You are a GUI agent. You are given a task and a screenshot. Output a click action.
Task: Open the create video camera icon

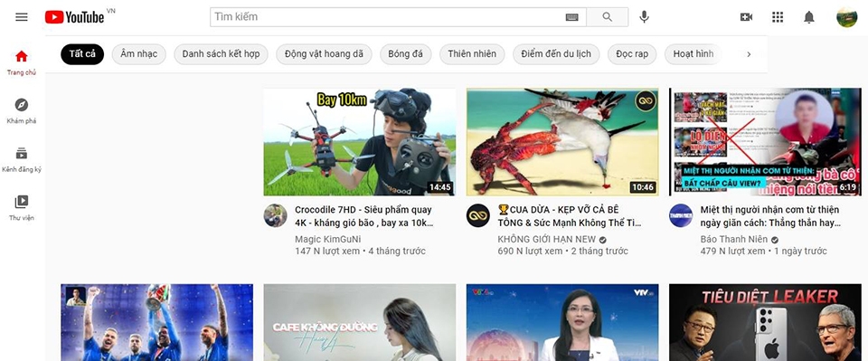click(x=746, y=17)
